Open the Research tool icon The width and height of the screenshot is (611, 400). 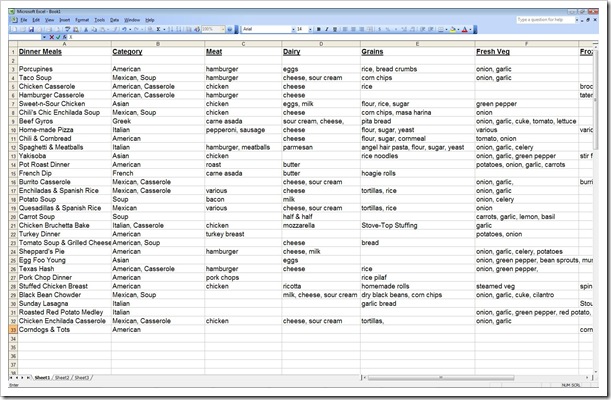76,29
